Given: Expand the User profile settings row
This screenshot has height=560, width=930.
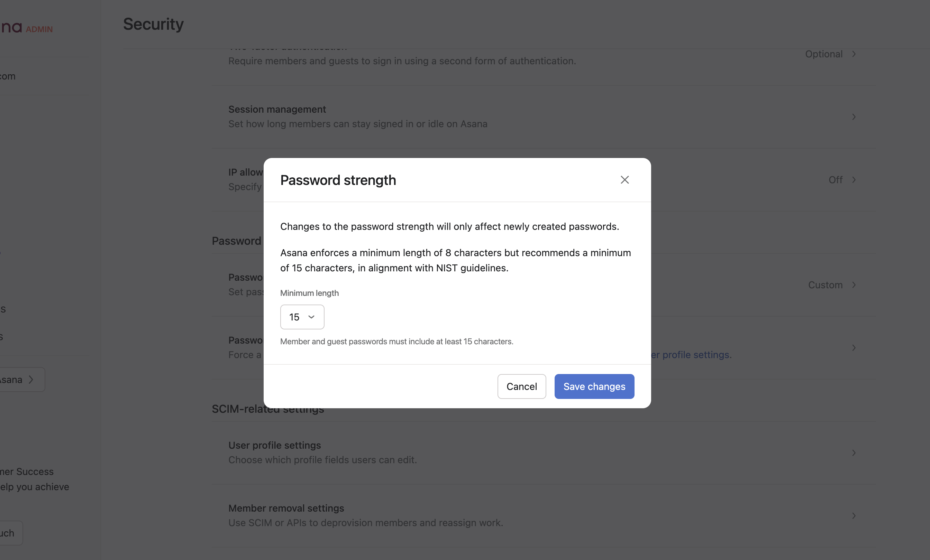Looking at the screenshot, I should [854, 452].
